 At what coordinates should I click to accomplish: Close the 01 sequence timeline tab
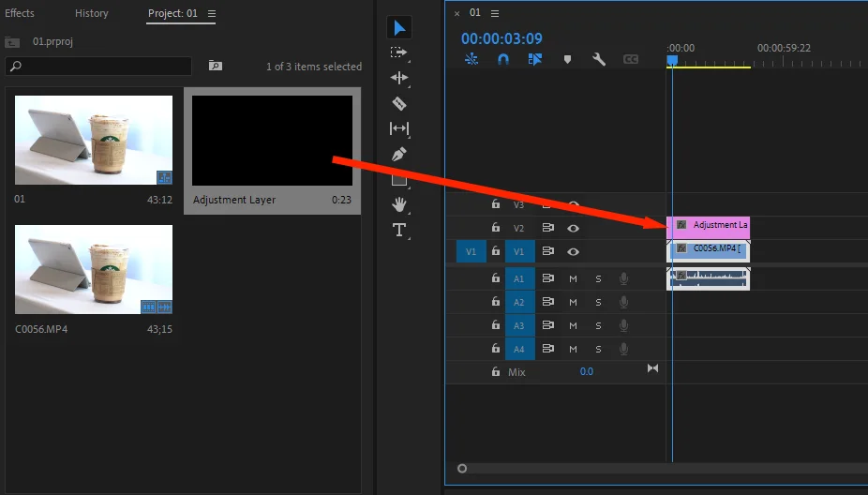click(456, 13)
